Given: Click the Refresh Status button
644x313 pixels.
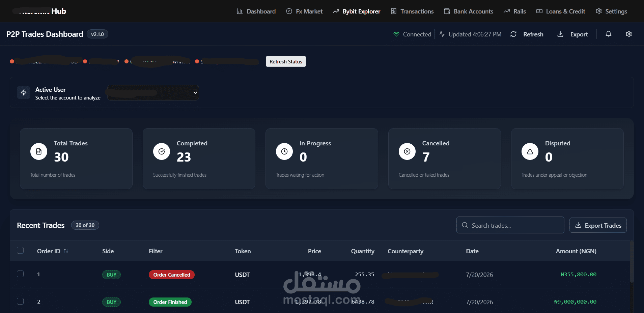Looking at the screenshot, I should click(286, 61).
